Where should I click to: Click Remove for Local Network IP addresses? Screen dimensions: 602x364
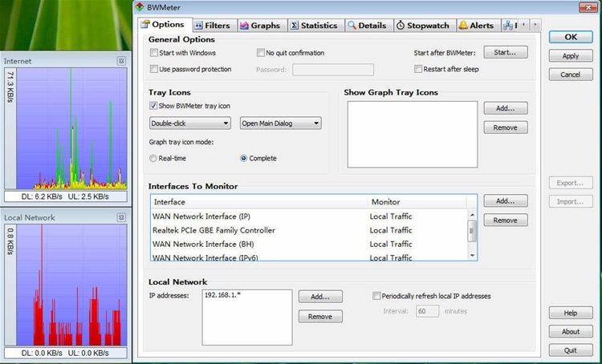(x=320, y=317)
